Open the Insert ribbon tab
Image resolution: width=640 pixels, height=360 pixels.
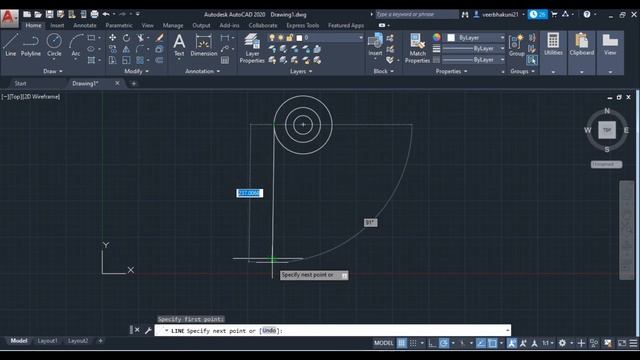point(57,25)
